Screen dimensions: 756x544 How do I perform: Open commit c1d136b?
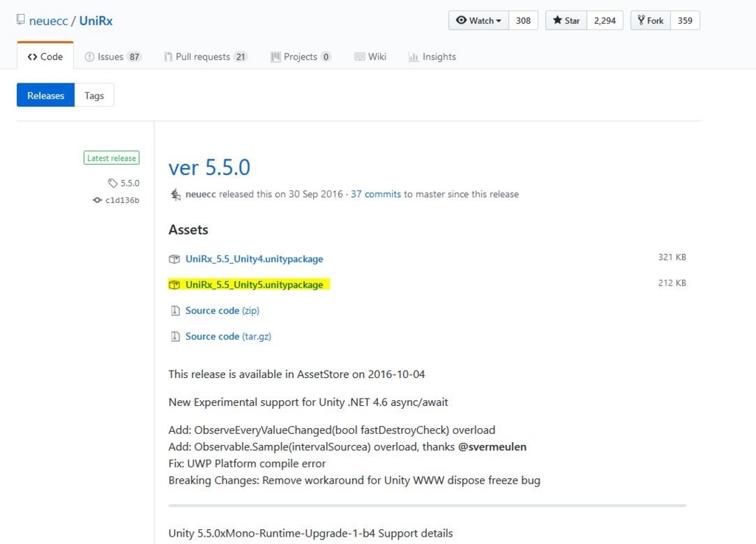(122, 200)
